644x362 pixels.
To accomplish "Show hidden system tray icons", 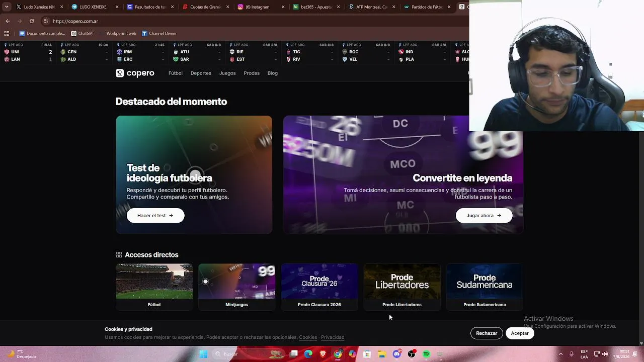I will (560, 354).
